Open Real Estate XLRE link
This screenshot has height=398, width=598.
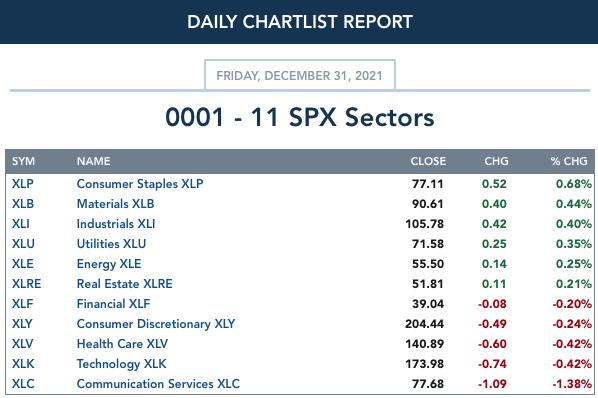(x=124, y=284)
